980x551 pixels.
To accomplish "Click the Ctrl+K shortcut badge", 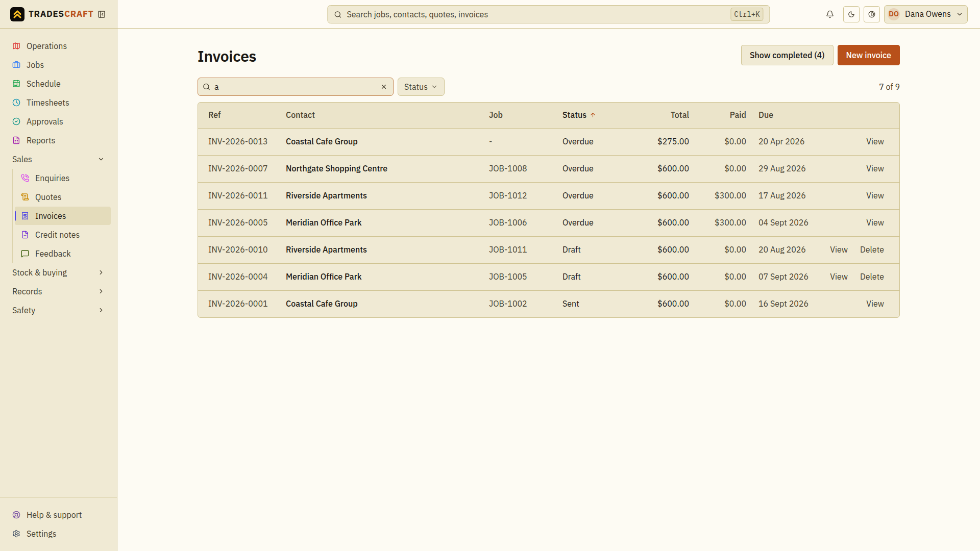I will 747,14.
